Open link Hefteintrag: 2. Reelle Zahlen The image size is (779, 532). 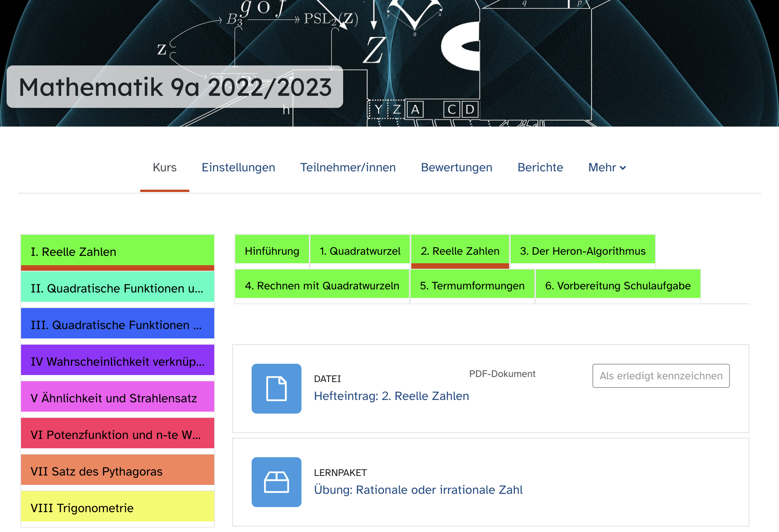tap(391, 396)
